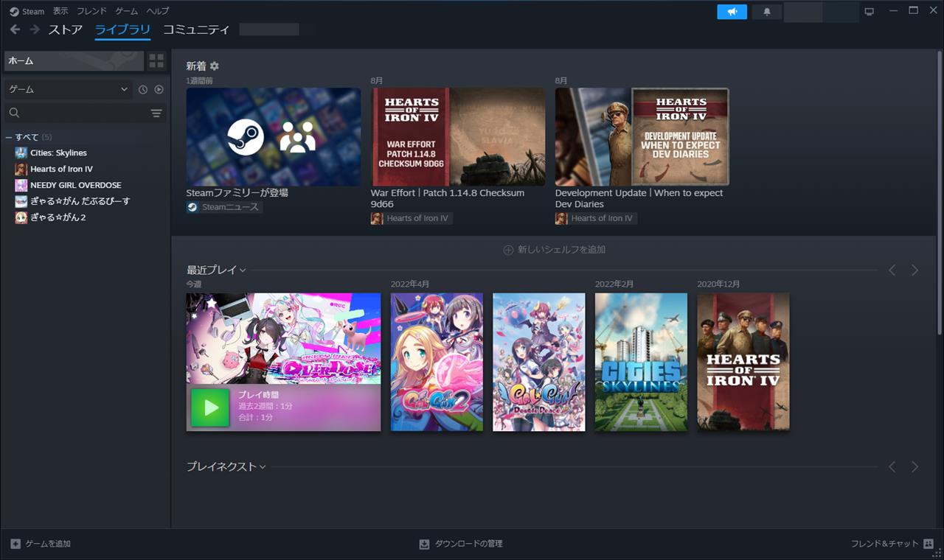Click the Steam logo menu
The height and width of the screenshot is (560, 944).
coord(27,11)
